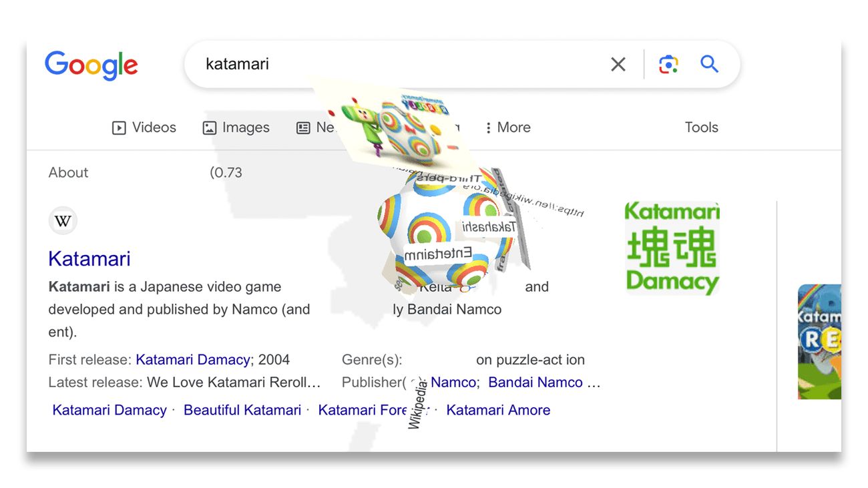
Task: Click the Beautiful Katamari link
Action: coord(242,409)
